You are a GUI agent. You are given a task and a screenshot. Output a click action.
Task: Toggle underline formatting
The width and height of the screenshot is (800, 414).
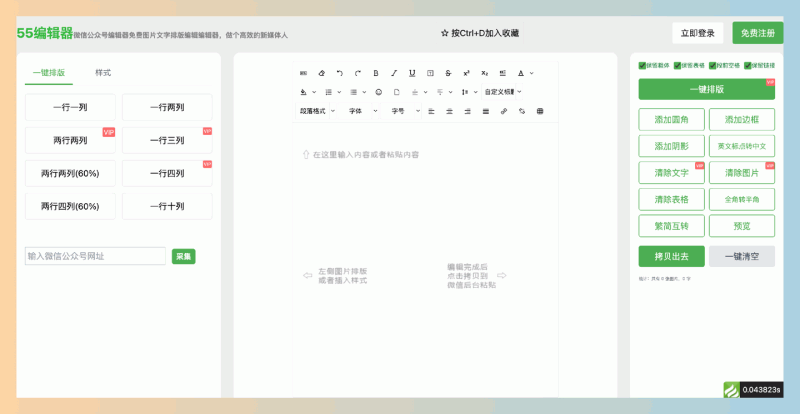(412, 74)
